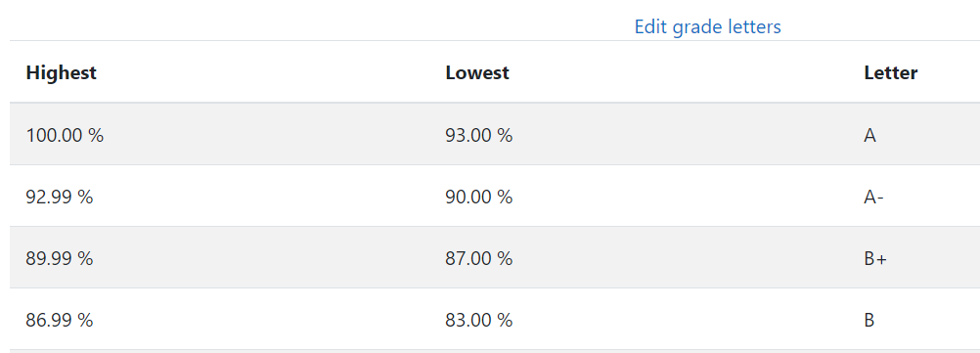Image resolution: width=980 pixels, height=353 pixels.
Task: Click the 89.99 % highest value
Action: point(60,258)
